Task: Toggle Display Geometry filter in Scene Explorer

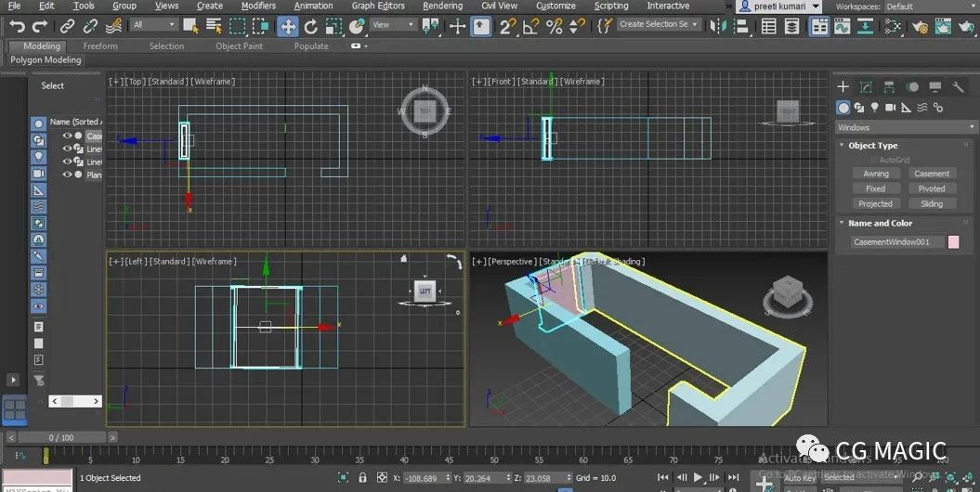Action: pyautogui.click(x=38, y=123)
